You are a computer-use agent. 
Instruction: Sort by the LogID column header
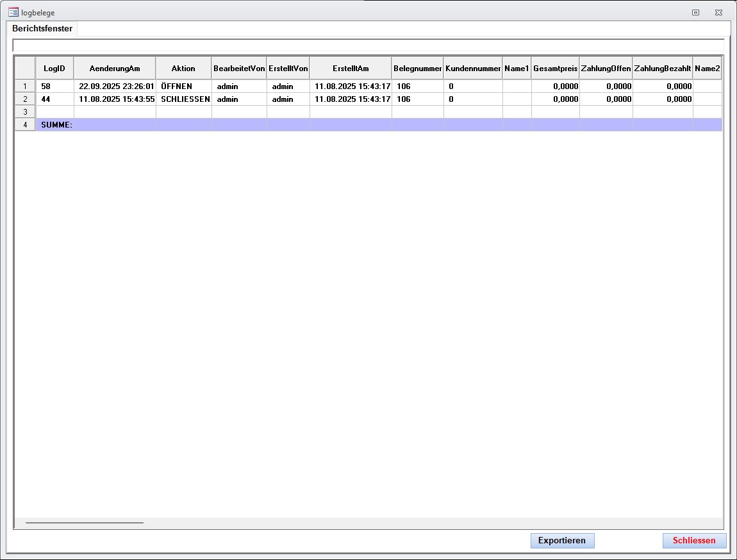point(54,69)
